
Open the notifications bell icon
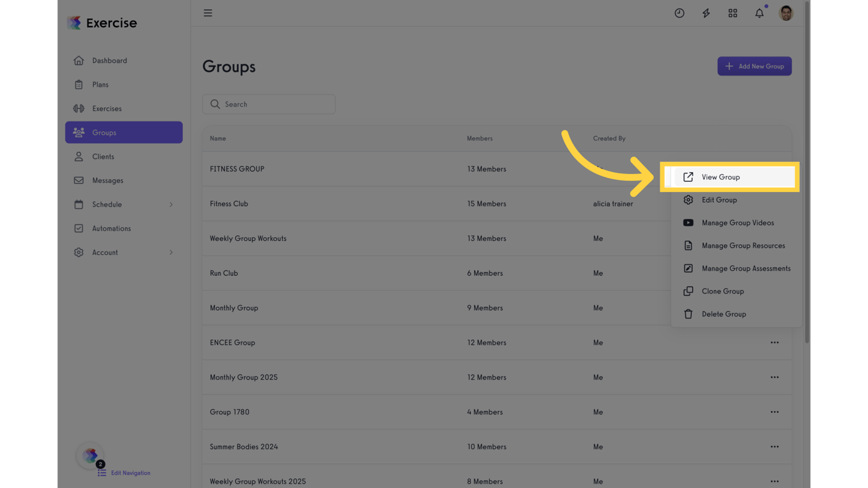coord(759,13)
